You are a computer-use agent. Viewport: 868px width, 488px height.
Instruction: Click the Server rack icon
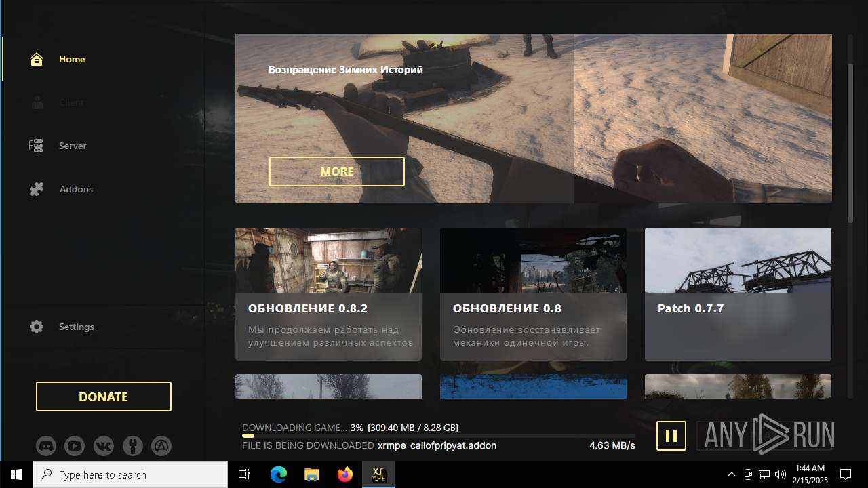pos(37,146)
